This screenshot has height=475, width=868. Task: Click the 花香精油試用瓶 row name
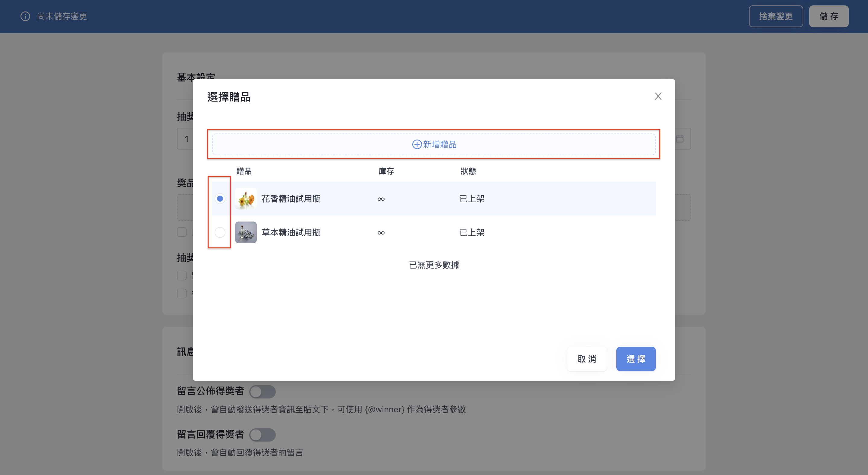[x=291, y=199]
